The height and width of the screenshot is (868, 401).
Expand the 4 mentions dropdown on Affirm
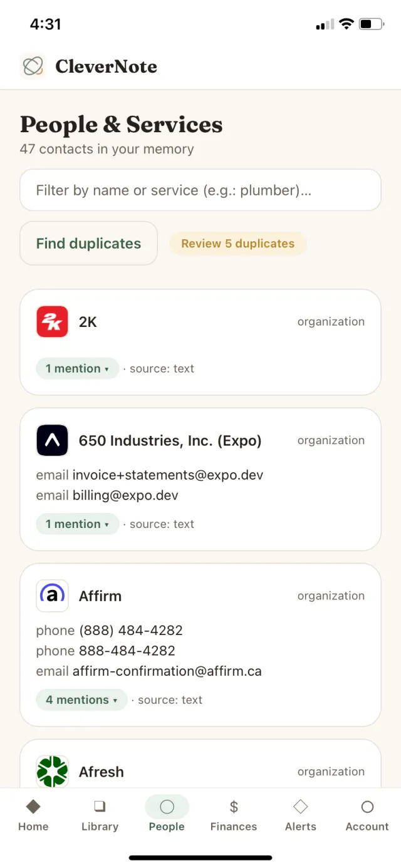click(81, 700)
